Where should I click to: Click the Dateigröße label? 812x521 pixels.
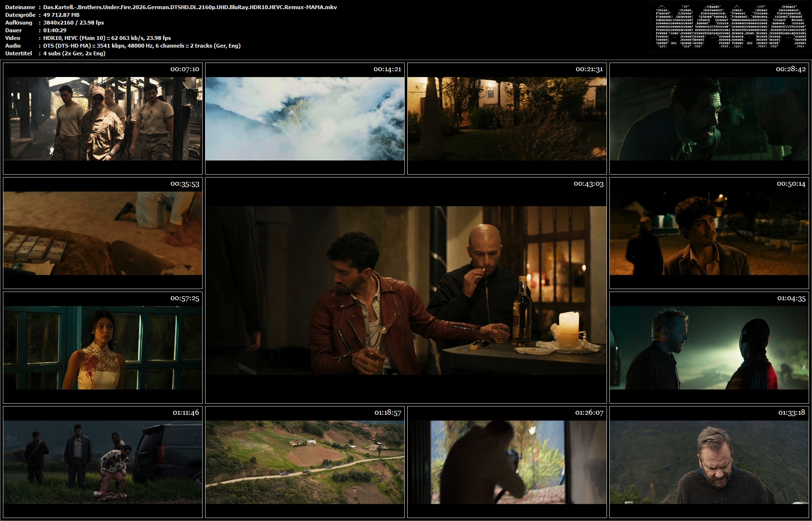pos(21,15)
